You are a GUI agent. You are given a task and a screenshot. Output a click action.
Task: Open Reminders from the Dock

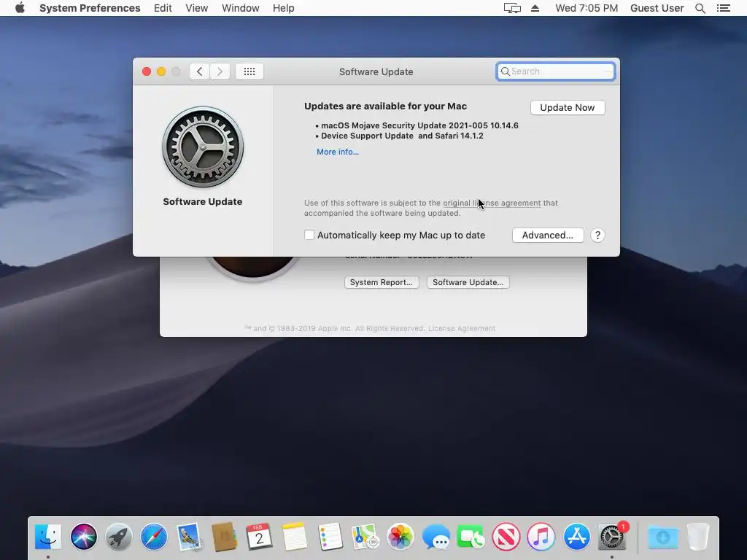[330, 537]
